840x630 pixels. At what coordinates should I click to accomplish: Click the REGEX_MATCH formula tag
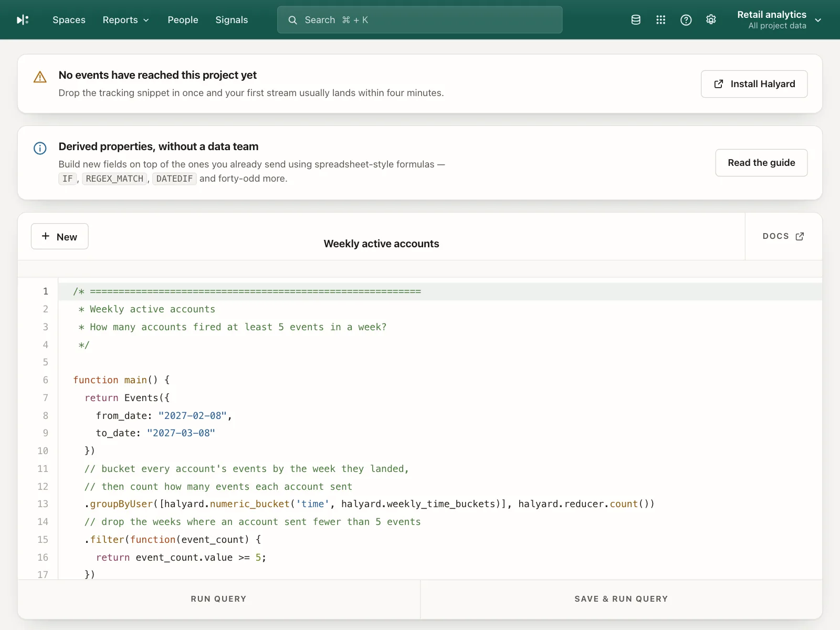(x=114, y=178)
